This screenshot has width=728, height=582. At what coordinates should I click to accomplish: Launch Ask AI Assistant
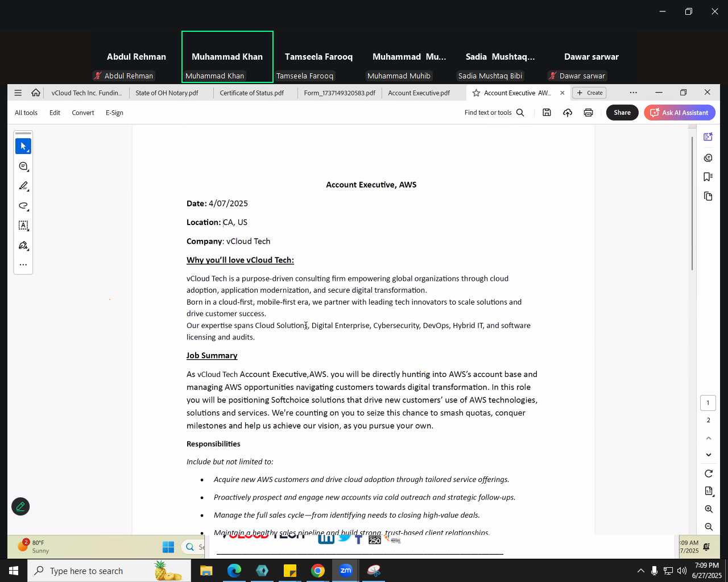[680, 113]
